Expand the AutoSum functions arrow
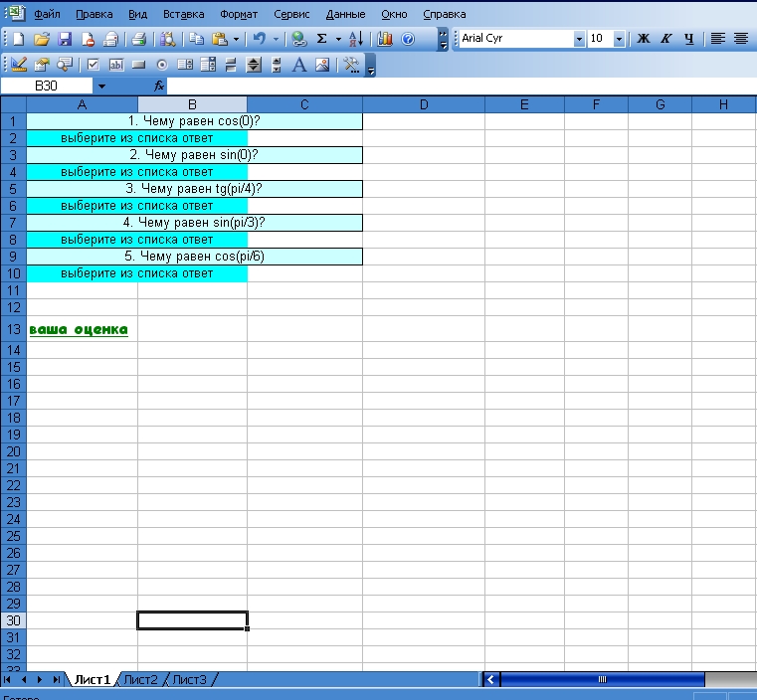The width and height of the screenshot is (757, 700). coord(338,39)
